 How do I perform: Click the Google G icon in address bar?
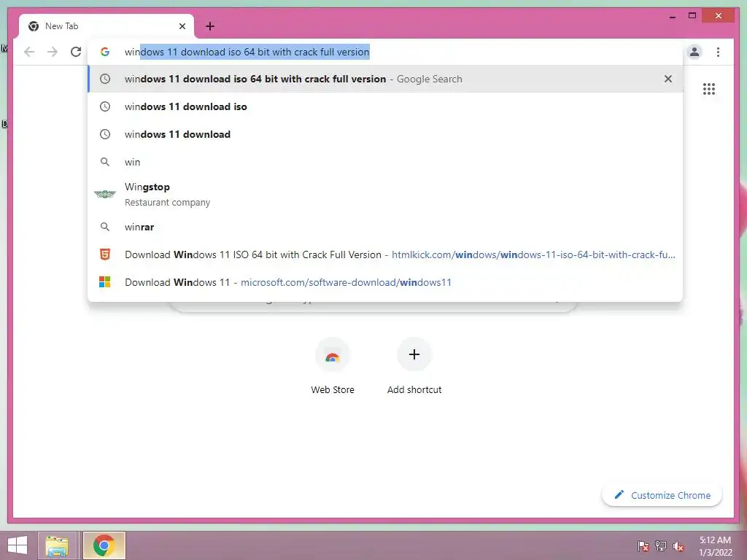click(x=105, y=52)
